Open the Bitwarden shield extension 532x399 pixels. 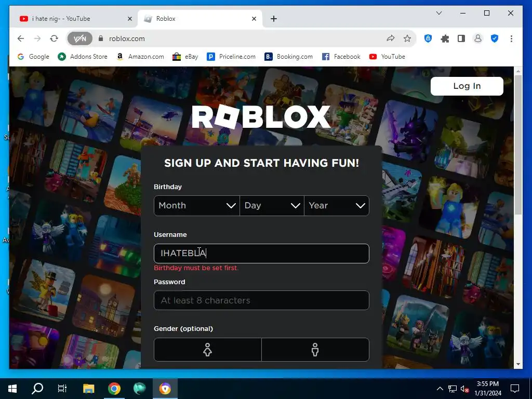click(428, 38)
